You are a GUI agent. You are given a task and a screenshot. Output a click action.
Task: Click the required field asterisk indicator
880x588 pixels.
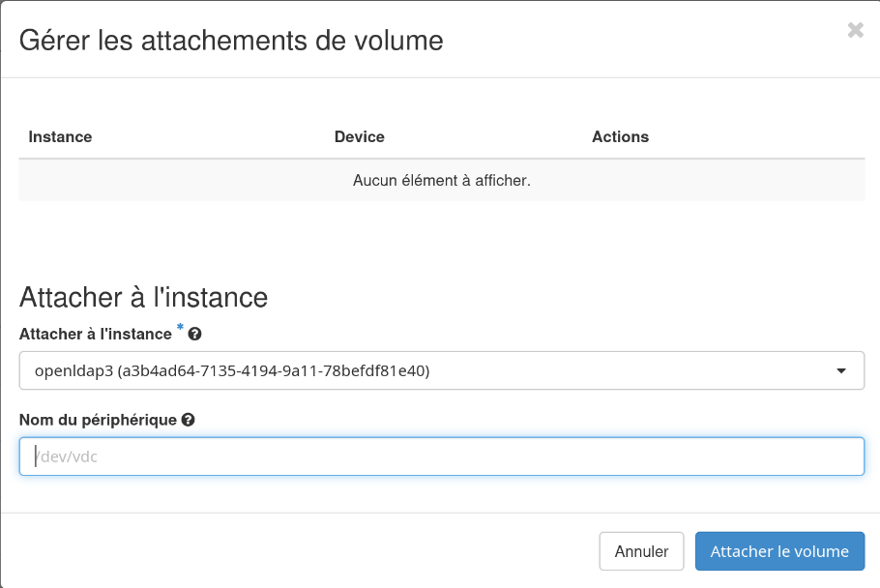[x=180, y=330]
